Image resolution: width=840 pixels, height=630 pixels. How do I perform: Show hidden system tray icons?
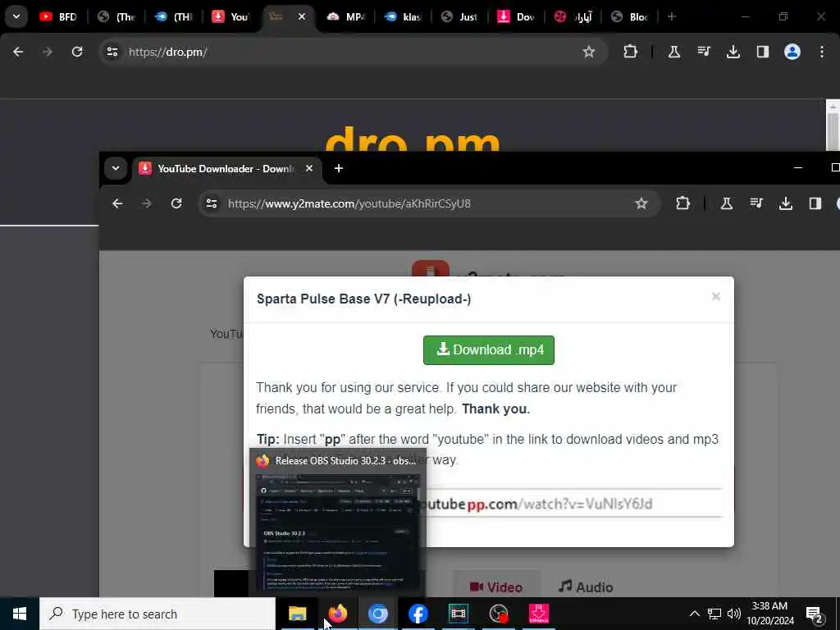(694, 614)
